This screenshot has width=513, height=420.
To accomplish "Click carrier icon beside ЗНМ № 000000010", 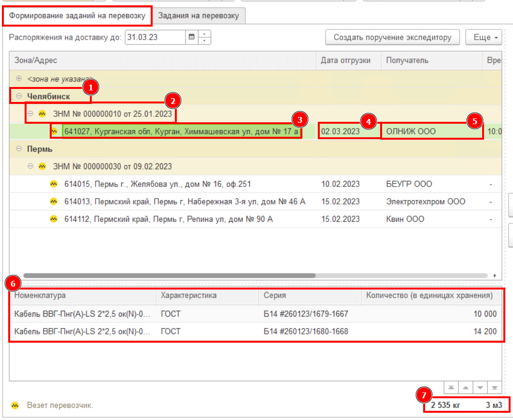I will click(x=42, y=114).
